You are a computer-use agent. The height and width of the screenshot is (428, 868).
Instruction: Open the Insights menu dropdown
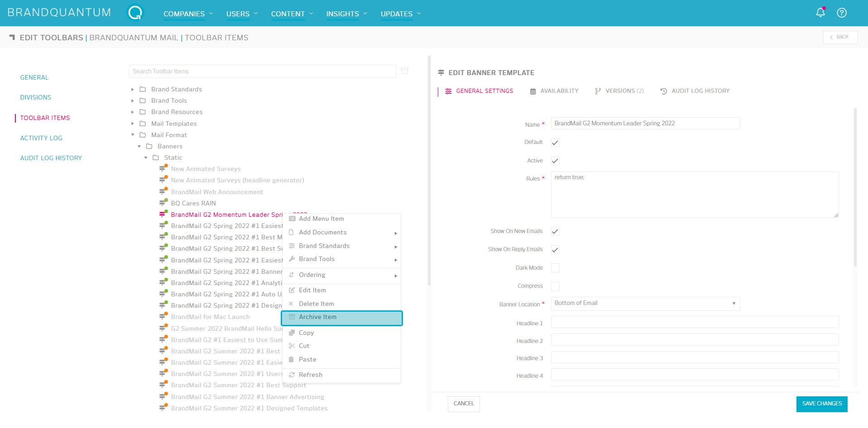tap(347, 14)
